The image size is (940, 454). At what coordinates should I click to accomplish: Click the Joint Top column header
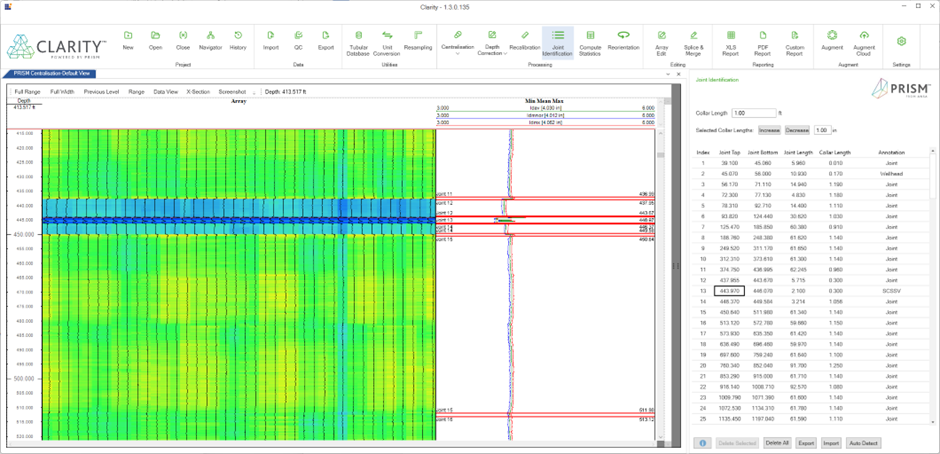729,152
